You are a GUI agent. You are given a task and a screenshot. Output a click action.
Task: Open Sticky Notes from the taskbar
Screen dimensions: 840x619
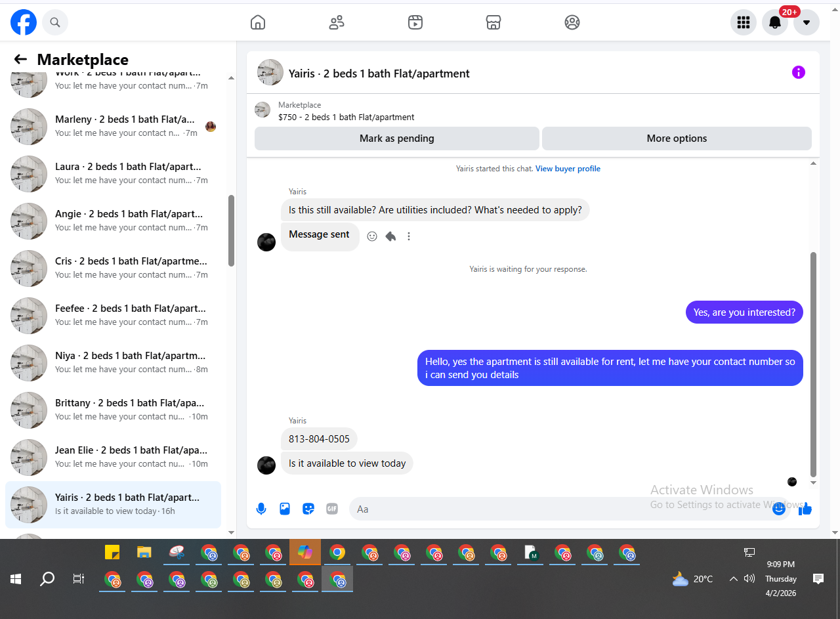point(112,552)
